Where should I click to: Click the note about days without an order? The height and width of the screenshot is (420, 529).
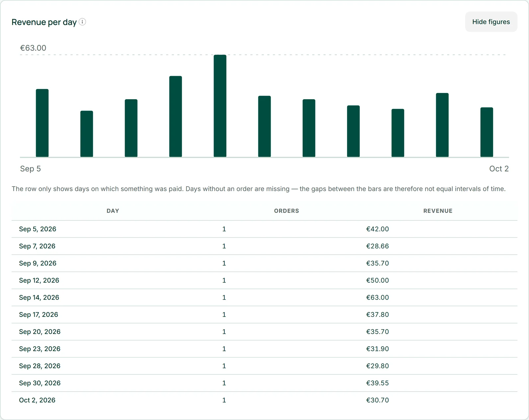pos(259,189)
